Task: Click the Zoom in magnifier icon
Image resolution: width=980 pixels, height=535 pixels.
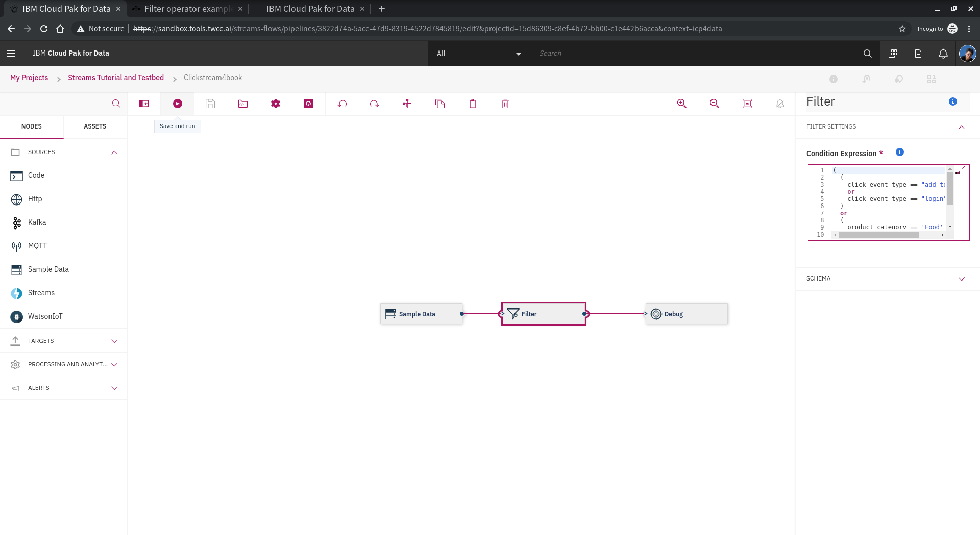Action: click(x=681, y=104)
